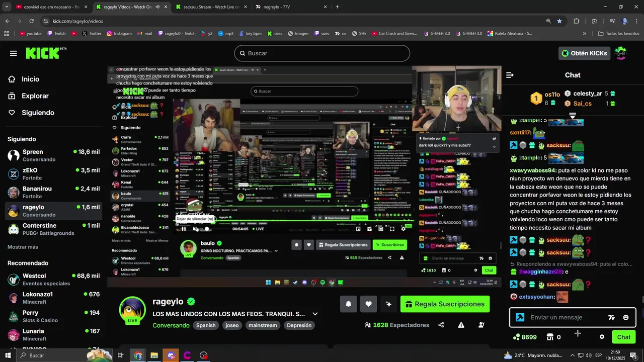Open the Windows Start menu
The image size is (644, 362).
coord(8,355)
